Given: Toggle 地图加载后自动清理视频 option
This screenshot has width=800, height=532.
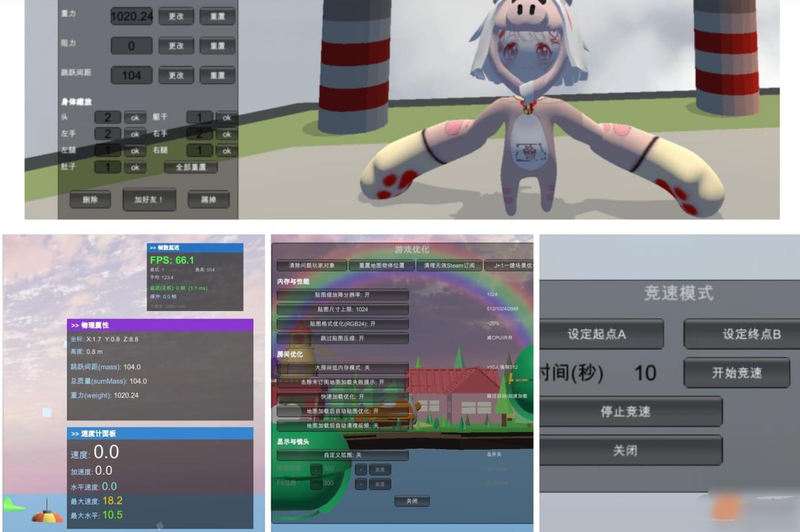Looking at the screenshot, I should click(x=342, y=425).
